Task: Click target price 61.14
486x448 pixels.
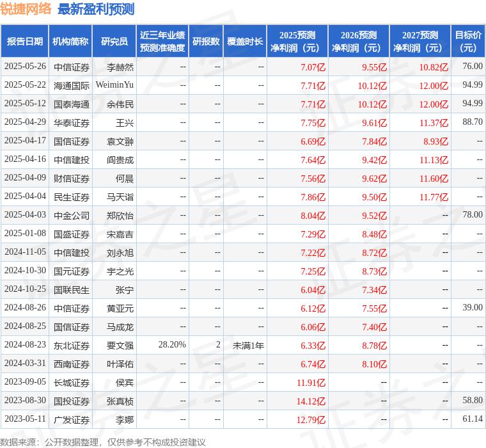Action: click(473, 419)
